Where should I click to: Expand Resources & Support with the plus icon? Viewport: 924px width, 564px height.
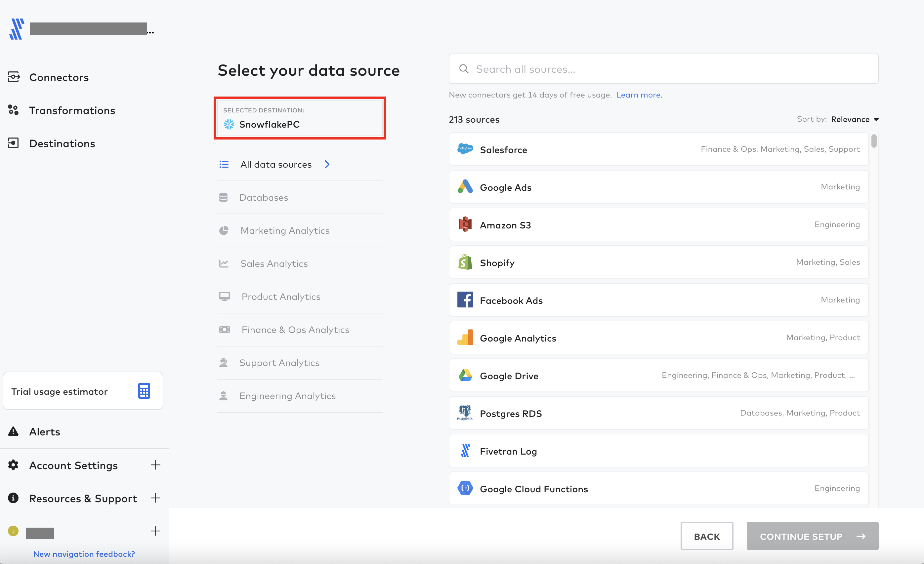pyautogui.click(x=155, y=498)
